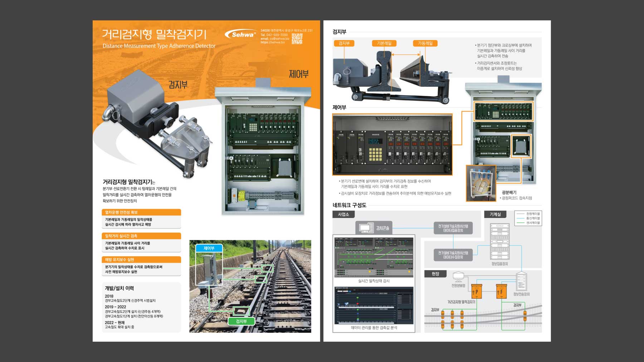Viewport: 644px width, 362px height.
Task: Click the 감시콘솔 computer icon
Action: (366, 228)
